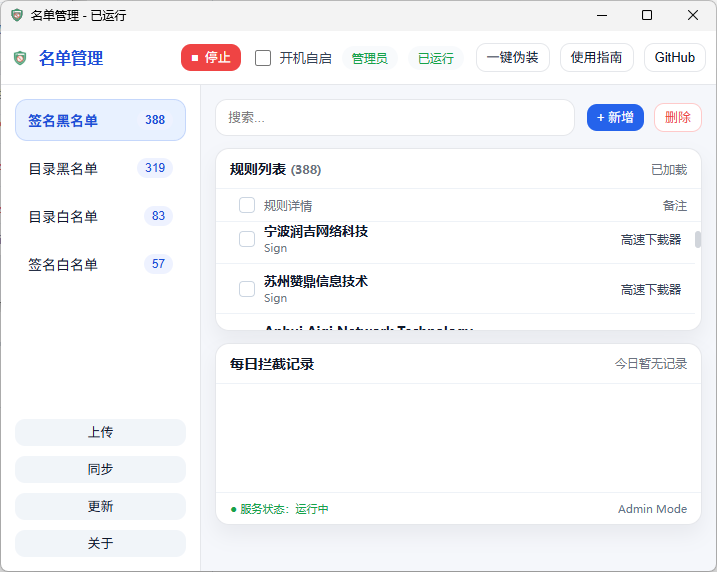Check the box for 宁波润吉网络科技 rule

tap(247, 239)
